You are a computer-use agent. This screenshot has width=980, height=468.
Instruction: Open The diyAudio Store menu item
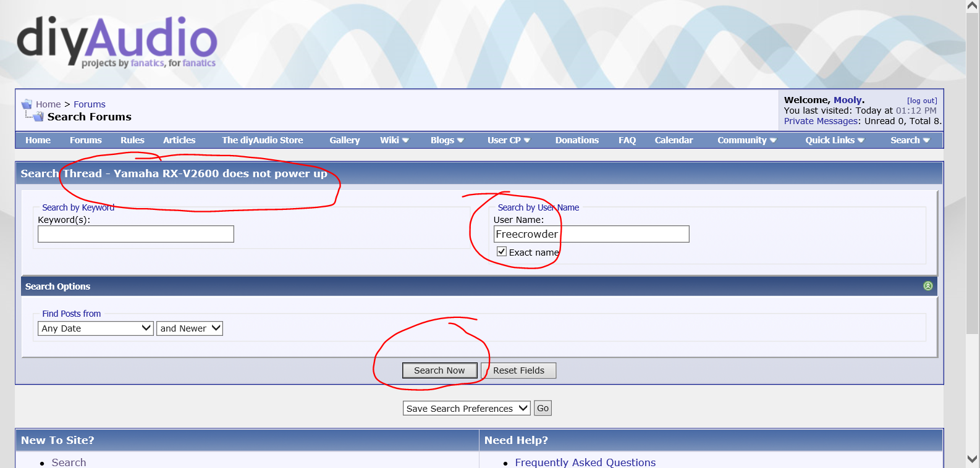[263, 140]
